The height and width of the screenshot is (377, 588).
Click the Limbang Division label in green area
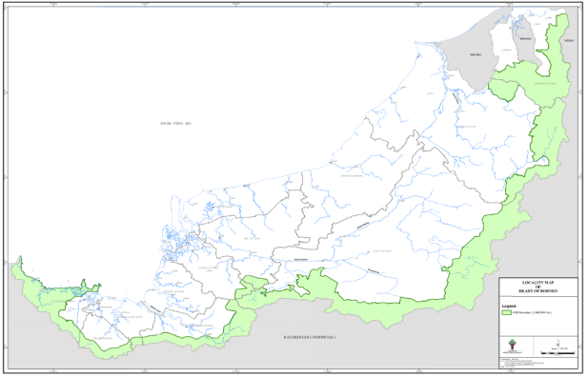545,84
